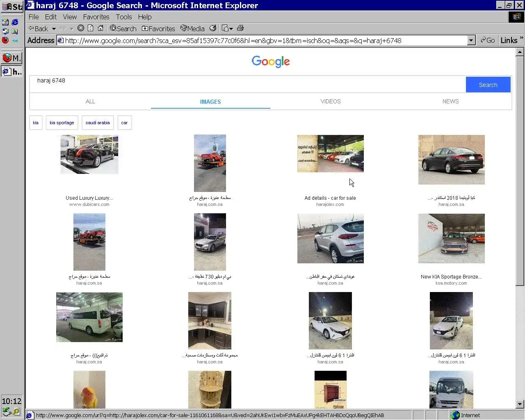Go to the Home page icon

(x=100, y=28)
